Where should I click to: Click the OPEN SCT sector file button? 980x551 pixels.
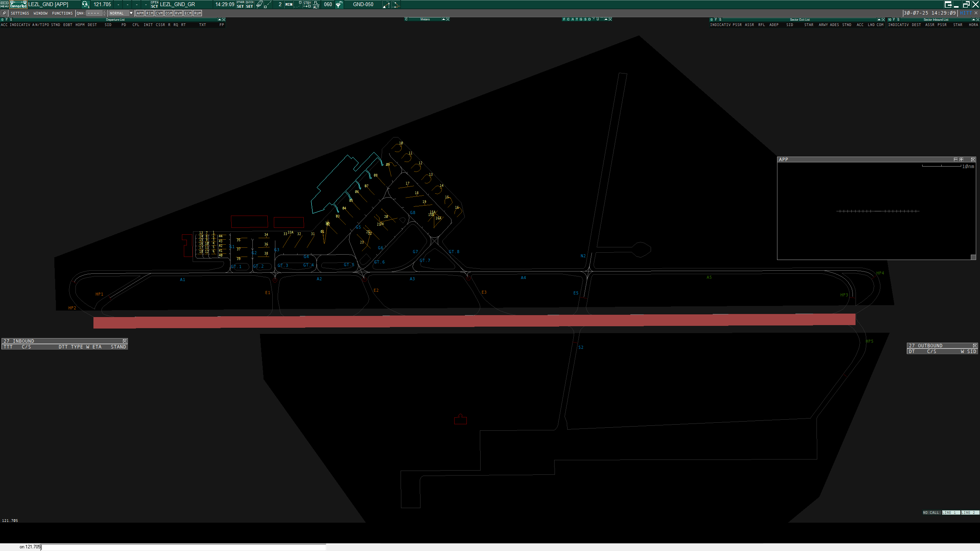click(x=155, y=4)
